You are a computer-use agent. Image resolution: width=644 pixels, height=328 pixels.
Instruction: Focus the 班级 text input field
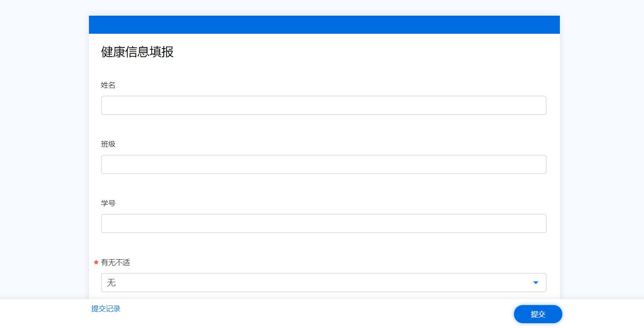click(323, 164)
